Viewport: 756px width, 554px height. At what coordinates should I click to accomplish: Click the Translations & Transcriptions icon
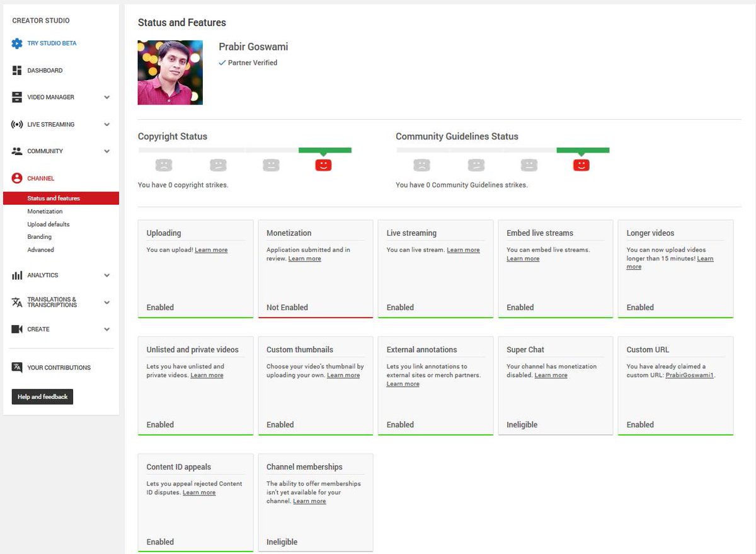point(17,303)
